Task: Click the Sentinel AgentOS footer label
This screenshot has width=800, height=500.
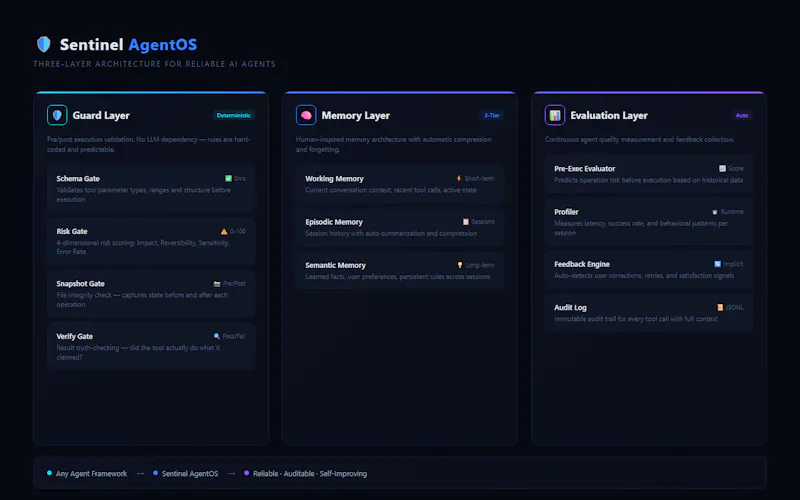Action: pyautogui.click(x=190, y=473)
